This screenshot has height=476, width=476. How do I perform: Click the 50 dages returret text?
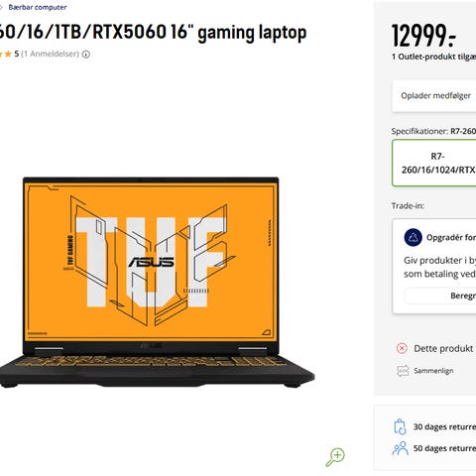[x=444, y=448]
